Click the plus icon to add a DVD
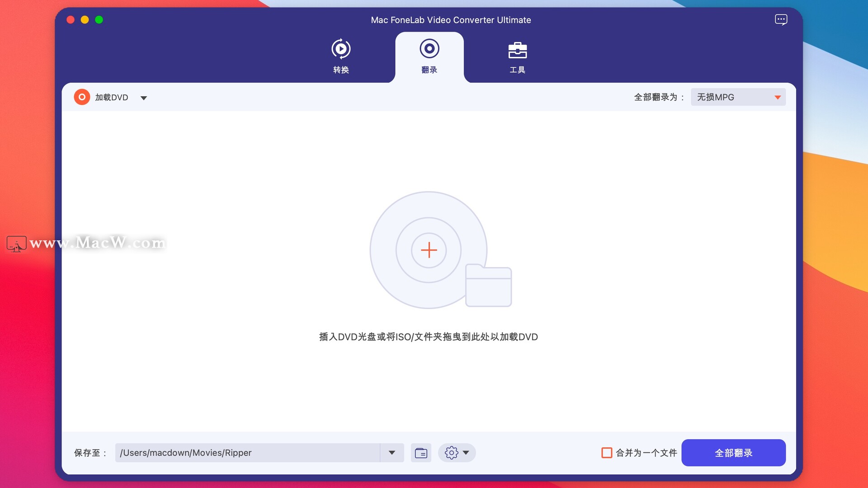 [x=429, y=250]
